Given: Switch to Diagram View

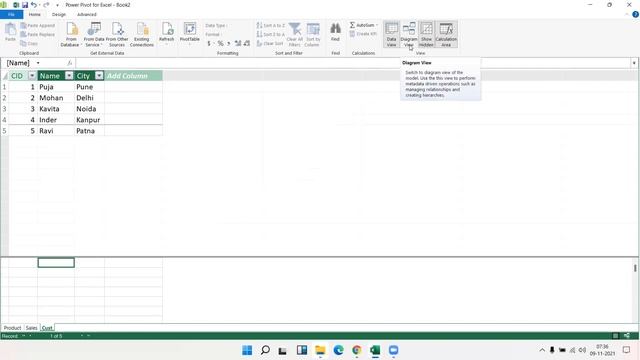Looking at the screenshot, I should (x=409, y=34).
